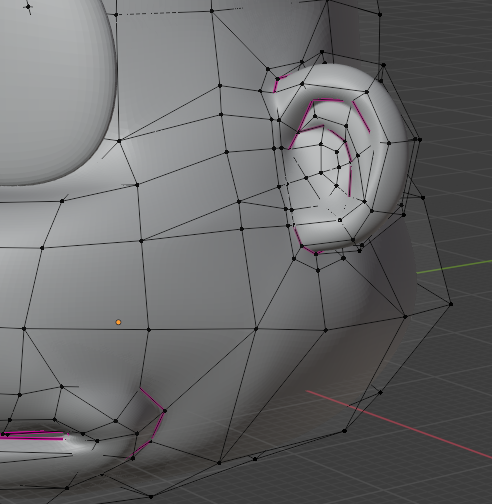Select the pink marked edge above the ear's outer rim
This screenshot has width=492, height=504.
pos(278,84)
